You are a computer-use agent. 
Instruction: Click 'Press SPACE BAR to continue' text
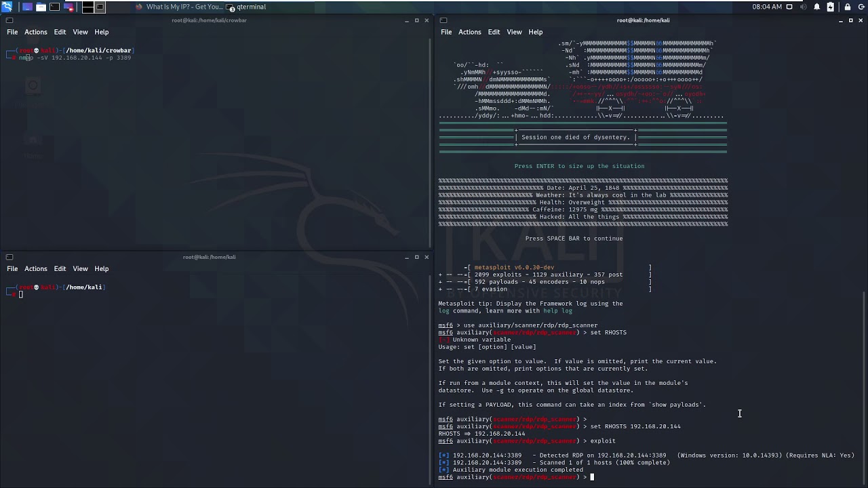(574, 239)
